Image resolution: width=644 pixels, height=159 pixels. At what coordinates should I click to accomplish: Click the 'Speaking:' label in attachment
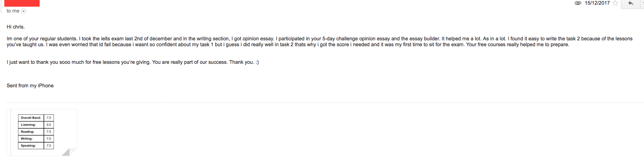[x=28, y=146]
